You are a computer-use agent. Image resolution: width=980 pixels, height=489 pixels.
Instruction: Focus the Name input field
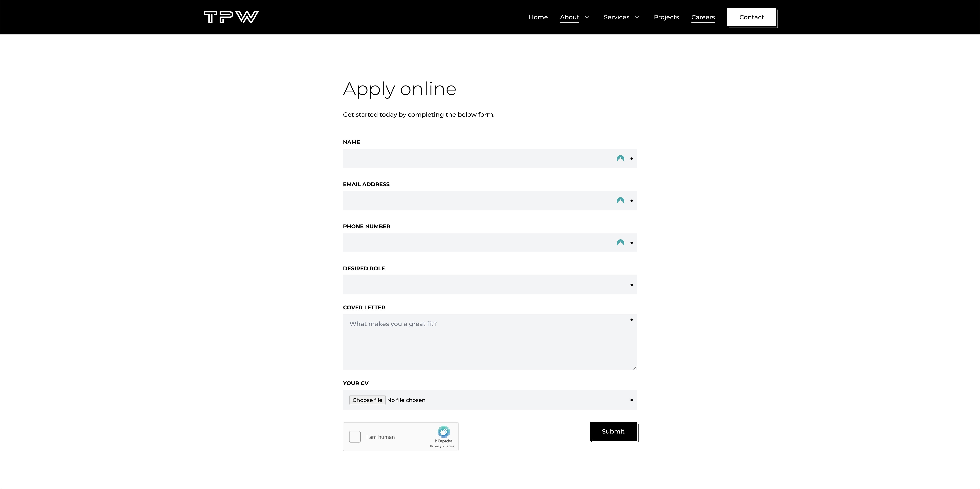490,159
